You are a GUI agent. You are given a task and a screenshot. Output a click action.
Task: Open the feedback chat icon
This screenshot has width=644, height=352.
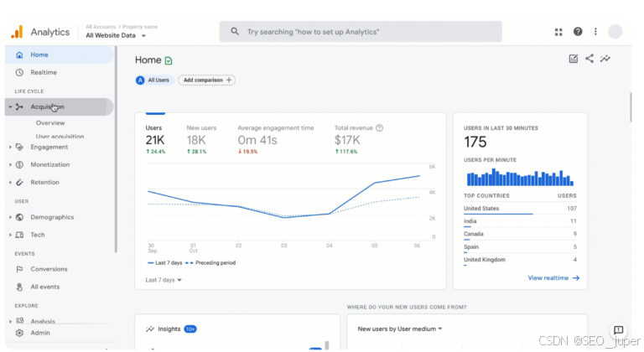(x=618, y=330)
